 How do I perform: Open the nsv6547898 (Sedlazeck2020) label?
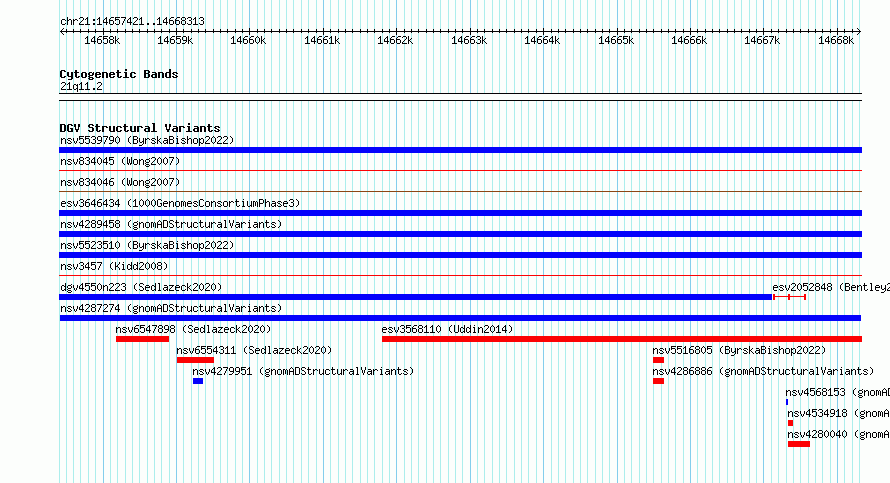tap(193, 329)
